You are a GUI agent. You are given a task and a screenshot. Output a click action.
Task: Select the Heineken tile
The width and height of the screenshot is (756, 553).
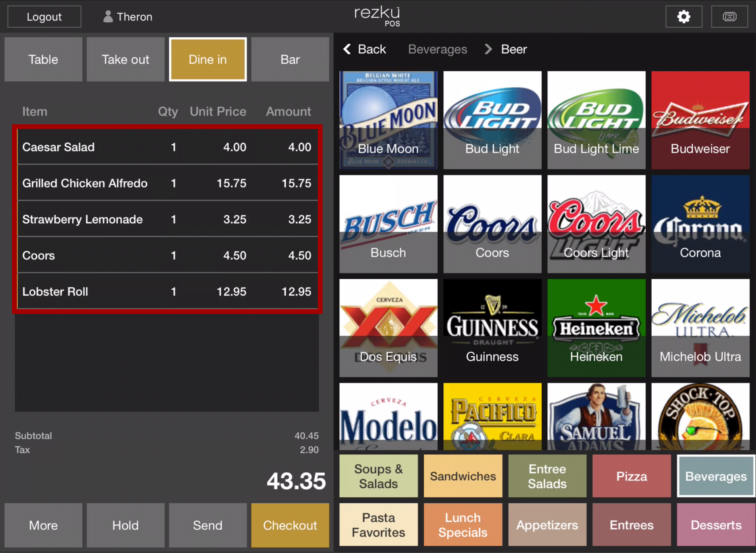596,328
